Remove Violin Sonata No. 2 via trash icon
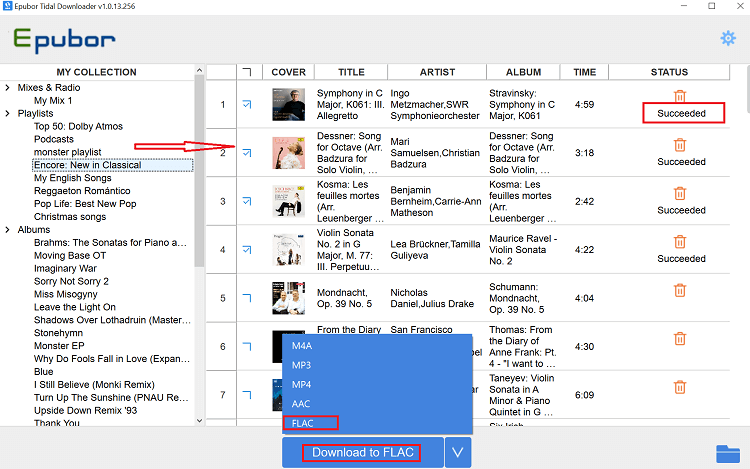This screenshot has height=469, width=750. (x=680, y=241)
